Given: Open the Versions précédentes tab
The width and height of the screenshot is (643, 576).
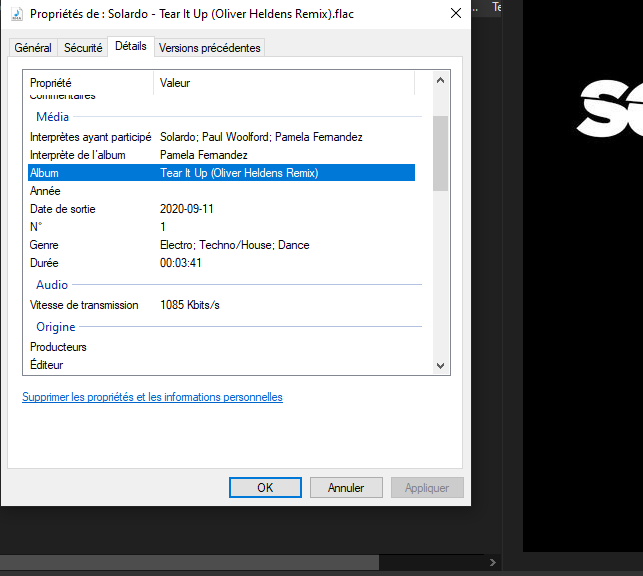Looking at the screenshot, I should [x=210, y=48].
